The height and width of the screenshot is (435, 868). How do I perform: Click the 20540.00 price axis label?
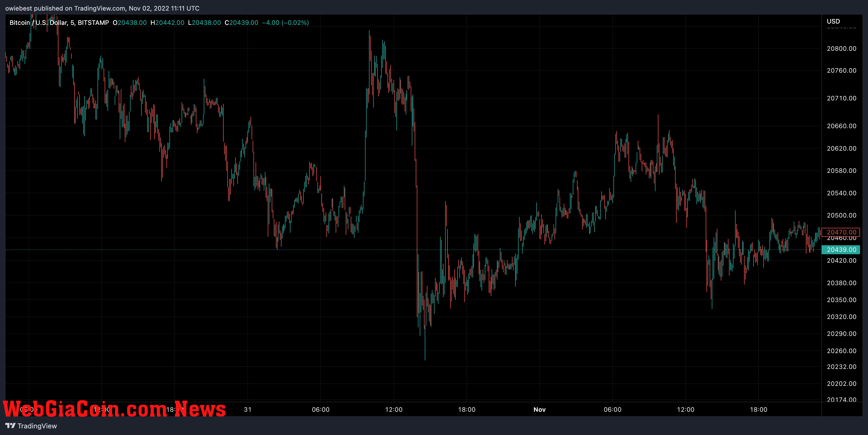click(841, 193)
